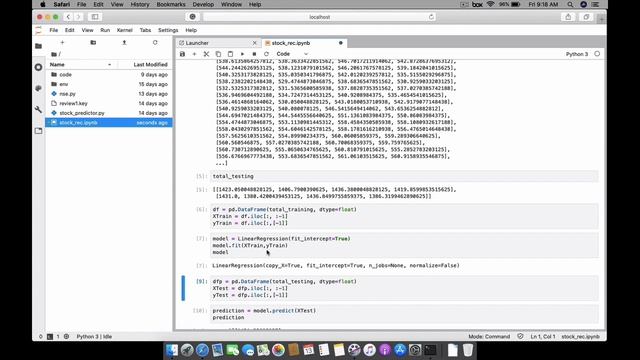Open the Commands palette sidebar tab
Screen dimensions: 640x360
coord(38,88)
